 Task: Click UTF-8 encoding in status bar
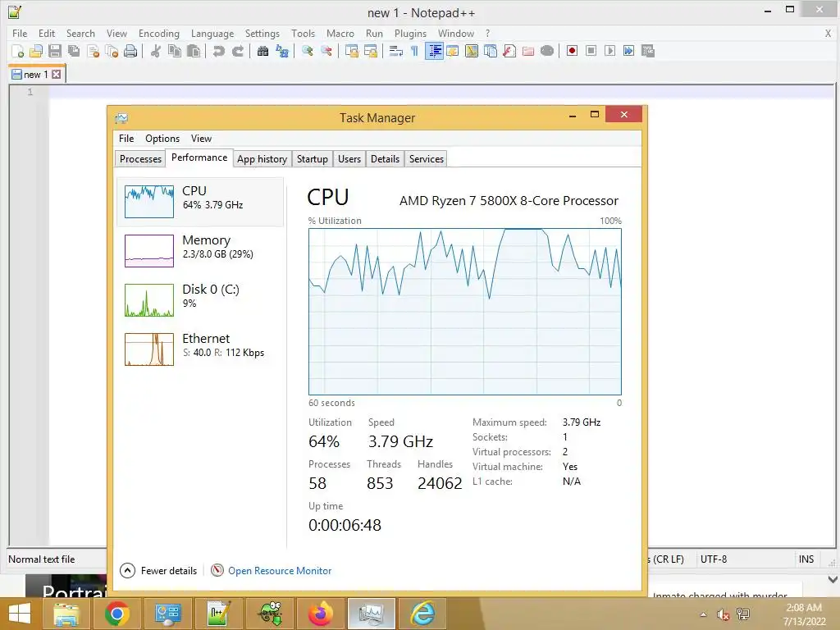(x=714, y=559)
